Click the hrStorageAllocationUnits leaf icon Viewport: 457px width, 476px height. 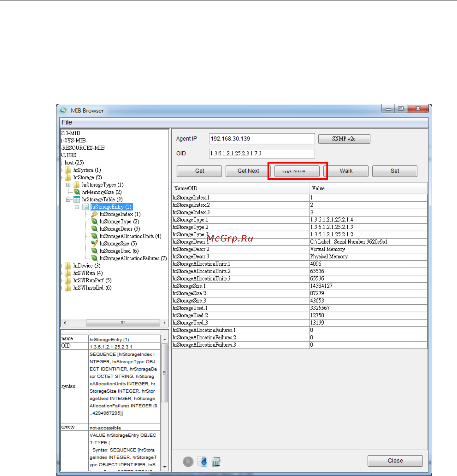tap(94, 236)
